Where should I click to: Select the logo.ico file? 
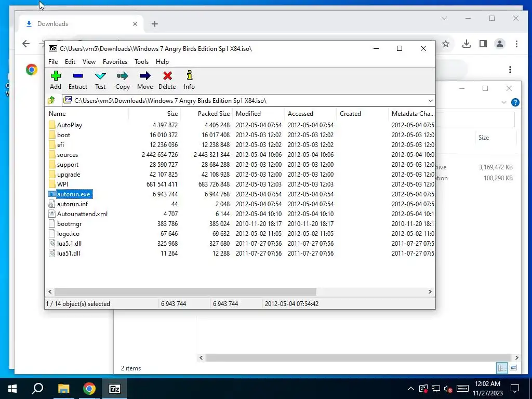68,234
